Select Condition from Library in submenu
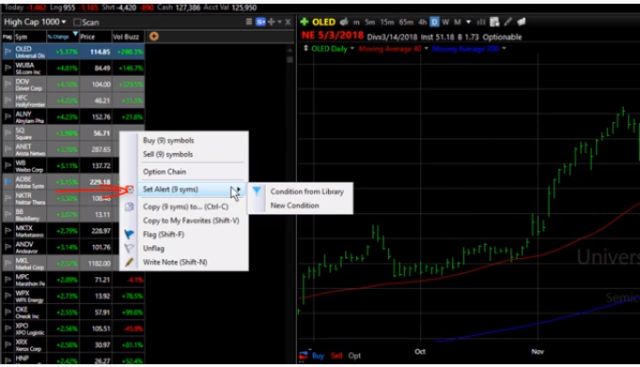 tap(307, 191)
